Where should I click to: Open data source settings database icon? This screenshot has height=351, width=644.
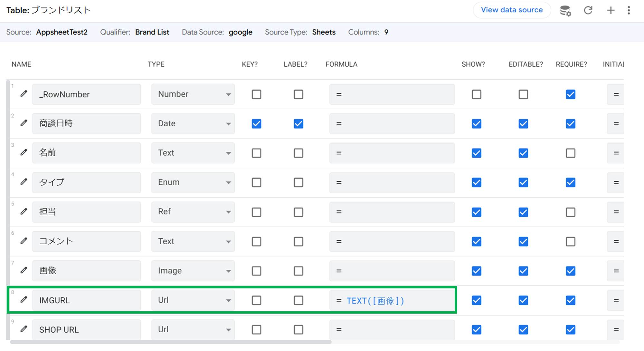point(565,11)
